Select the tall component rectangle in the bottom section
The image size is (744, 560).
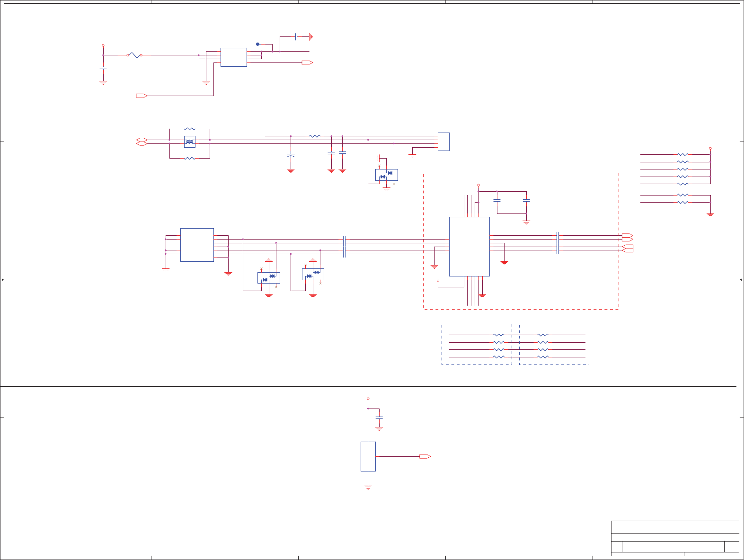pyautogui.click(x=368, y=457)
